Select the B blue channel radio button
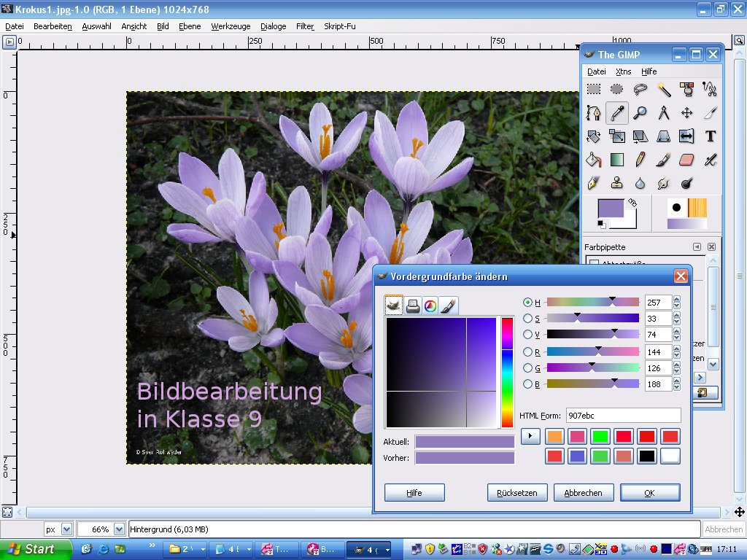 pos(528,384)
